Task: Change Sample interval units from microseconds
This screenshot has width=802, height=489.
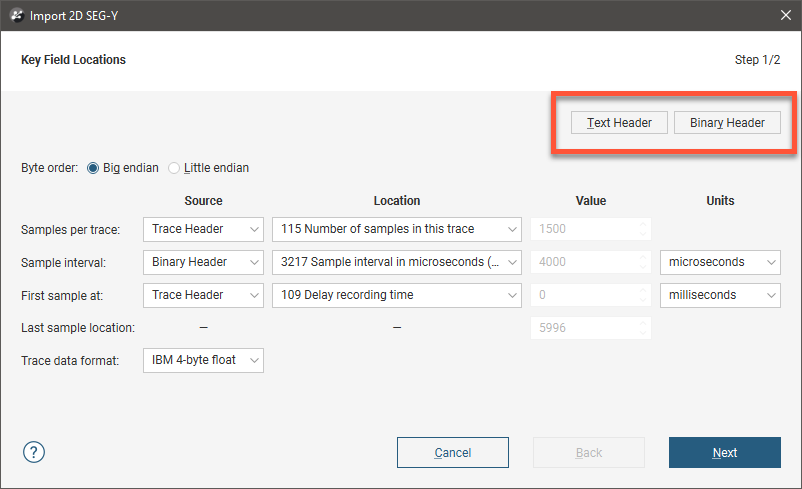Action: (x=720, y=262)
